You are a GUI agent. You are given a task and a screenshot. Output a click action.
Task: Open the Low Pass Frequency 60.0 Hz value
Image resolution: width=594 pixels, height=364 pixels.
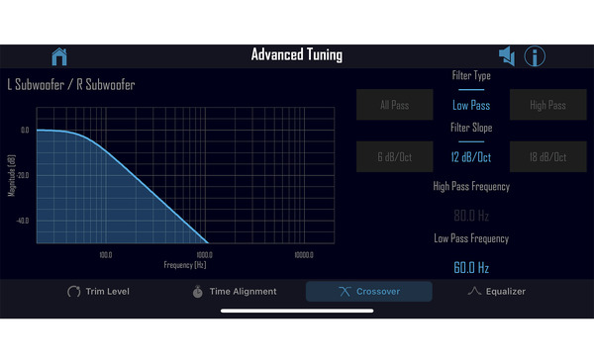(x=471, y=267)
